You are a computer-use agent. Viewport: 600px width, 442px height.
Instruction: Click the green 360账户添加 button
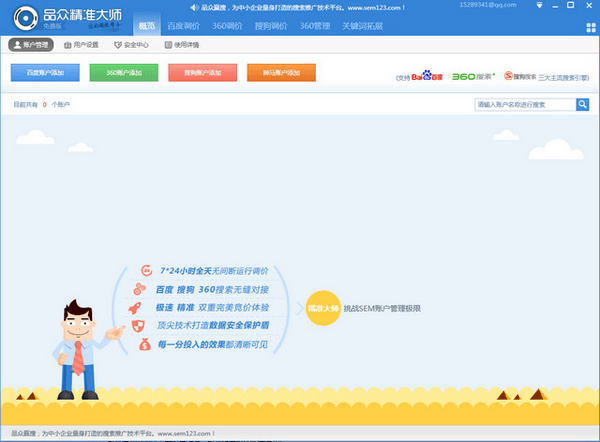pos(124,73)
